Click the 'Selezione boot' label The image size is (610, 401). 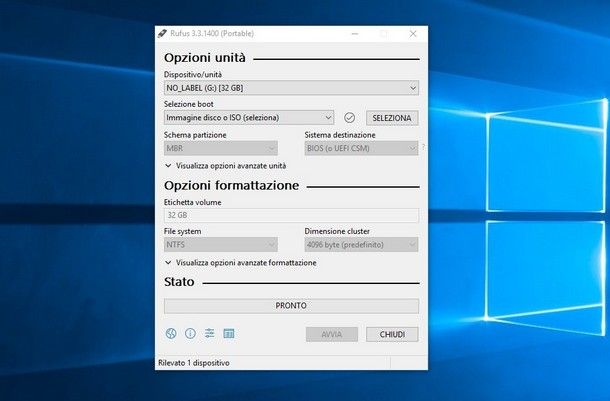(189, 104)
